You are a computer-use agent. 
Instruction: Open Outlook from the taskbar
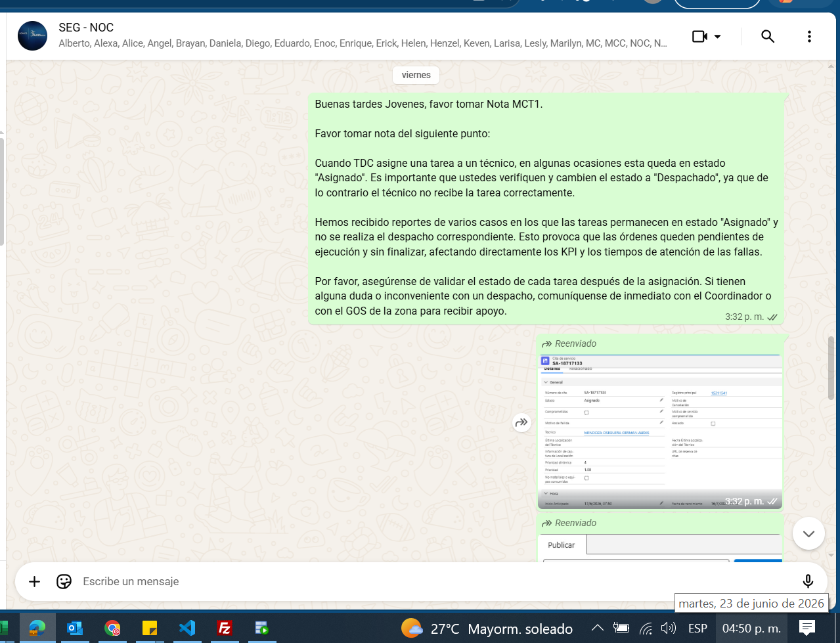(75, 628)
